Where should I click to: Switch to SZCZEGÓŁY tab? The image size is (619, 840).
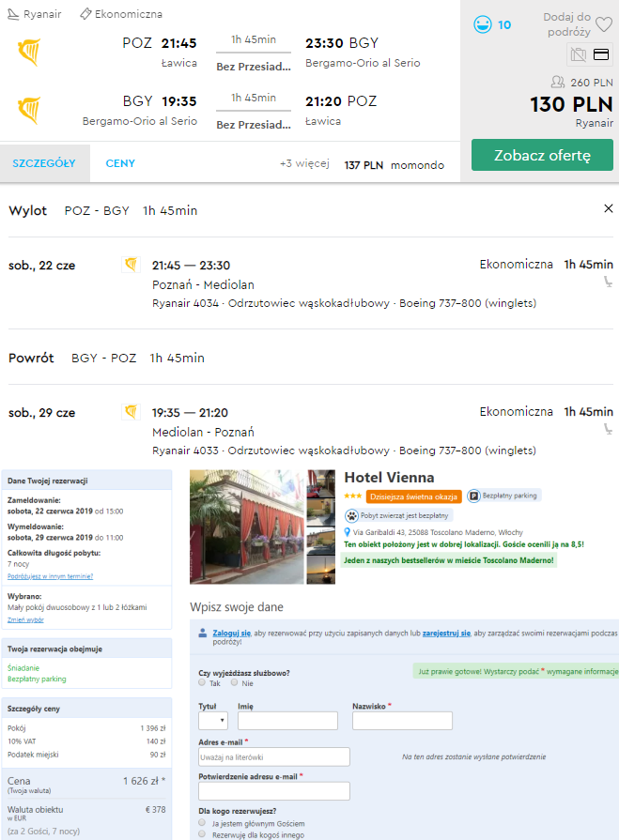coord(44,163)
